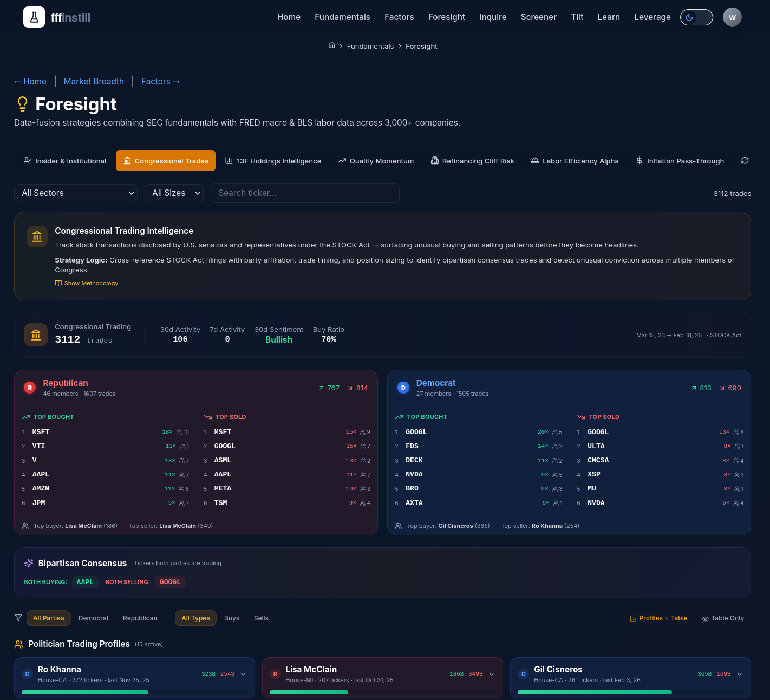Switch to Table Only view
This screenshot has width=770, height=700.
point(723,618)
